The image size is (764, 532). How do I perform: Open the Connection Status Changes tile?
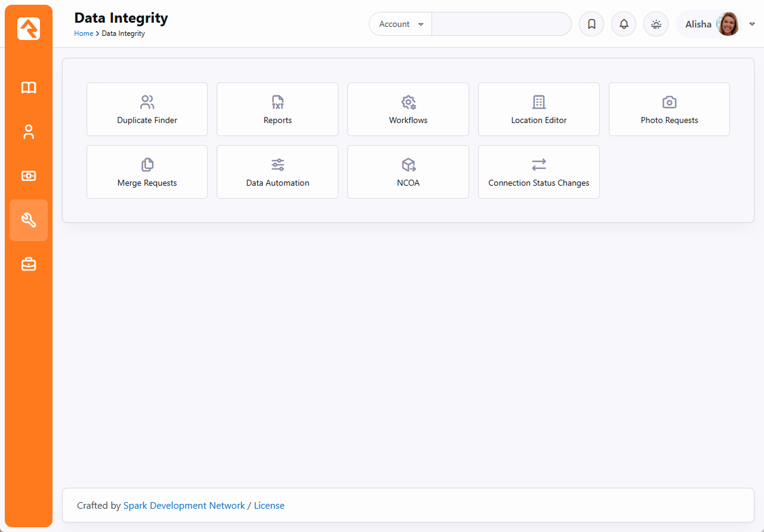(x=539, y=172)
